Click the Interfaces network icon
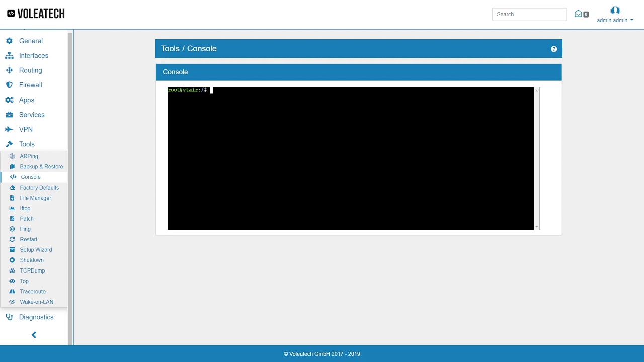 [x=9, y=56]
